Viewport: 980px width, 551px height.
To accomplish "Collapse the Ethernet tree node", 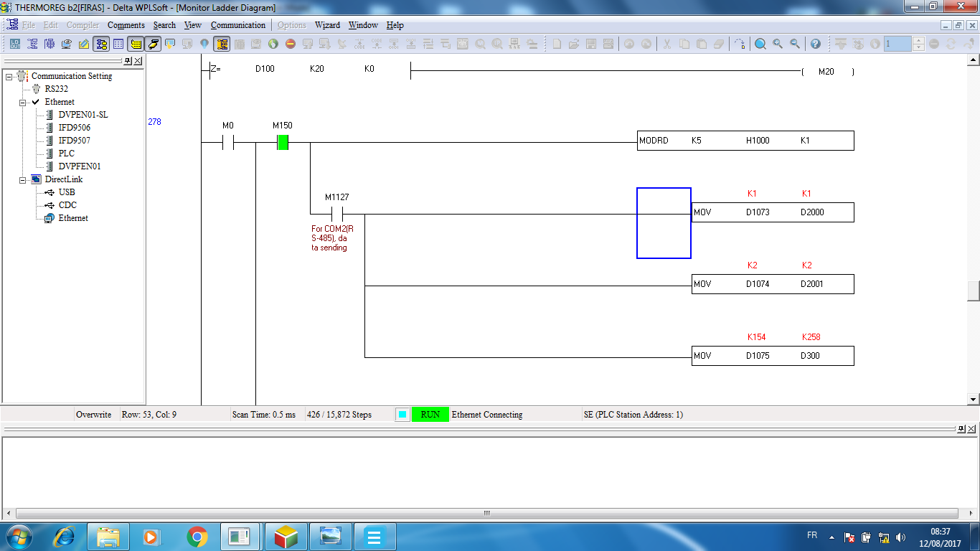I will click(24, 102).
